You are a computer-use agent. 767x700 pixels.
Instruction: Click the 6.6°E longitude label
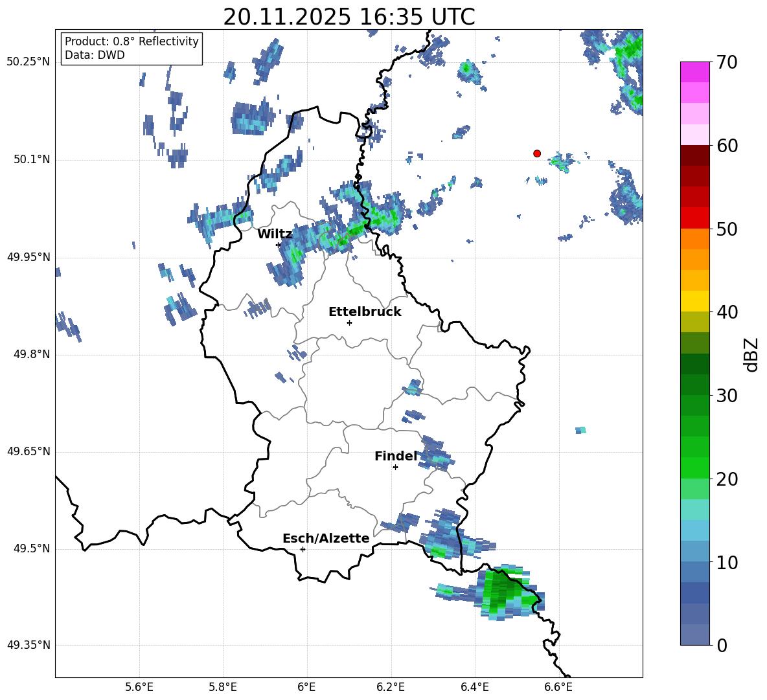[558, 687]
